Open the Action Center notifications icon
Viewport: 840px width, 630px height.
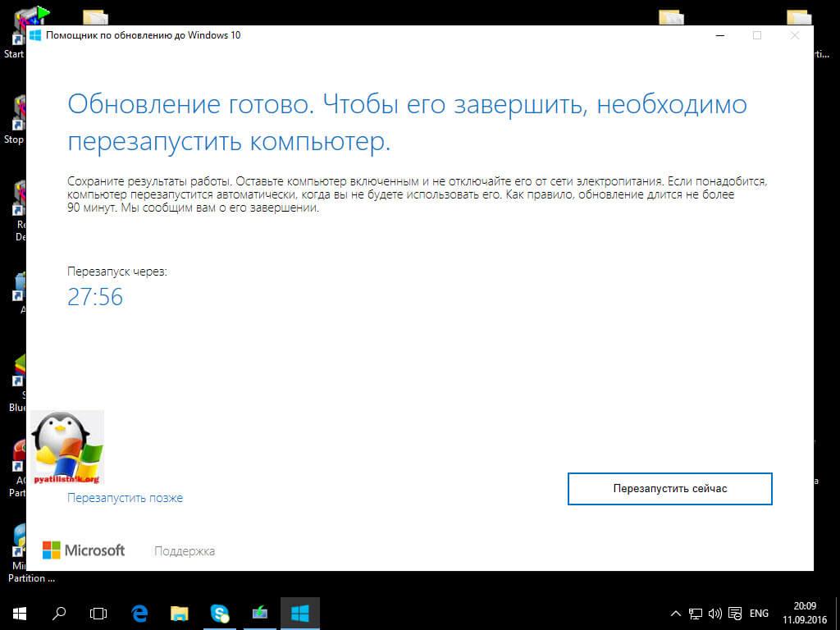click(736, 614)
